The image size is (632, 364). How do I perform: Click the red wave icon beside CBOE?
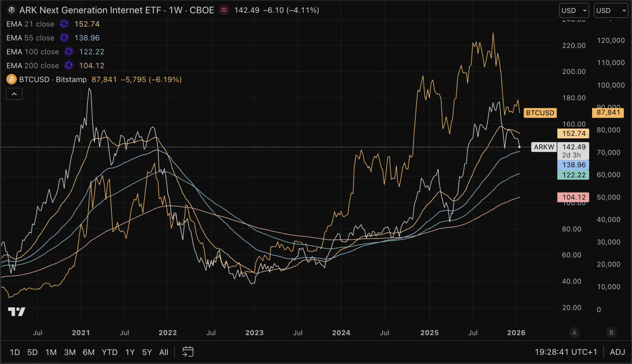tap(224, 10)
